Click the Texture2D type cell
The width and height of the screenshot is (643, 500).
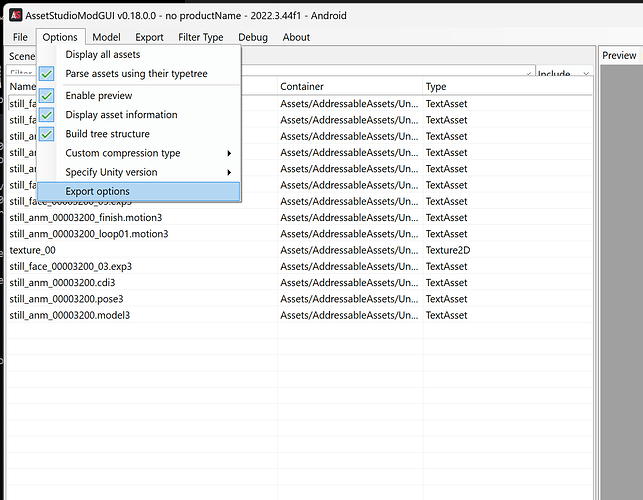pyautogui.click(x=448, y=250)
